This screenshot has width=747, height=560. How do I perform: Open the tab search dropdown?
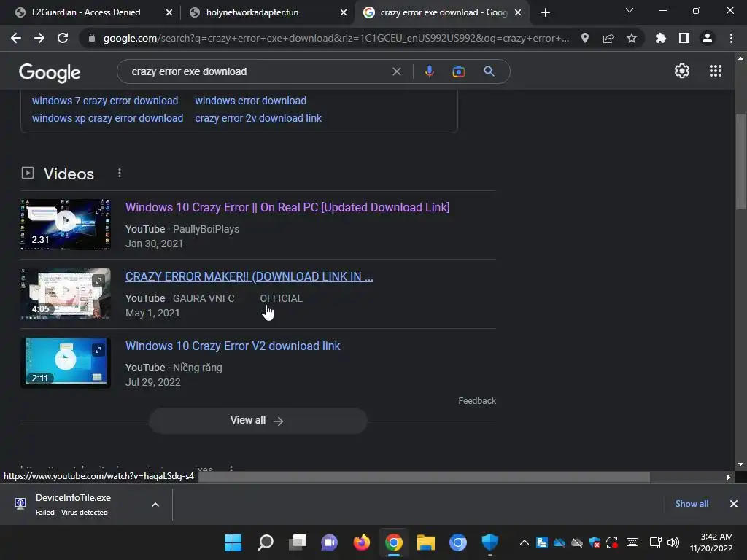point(630,10)
